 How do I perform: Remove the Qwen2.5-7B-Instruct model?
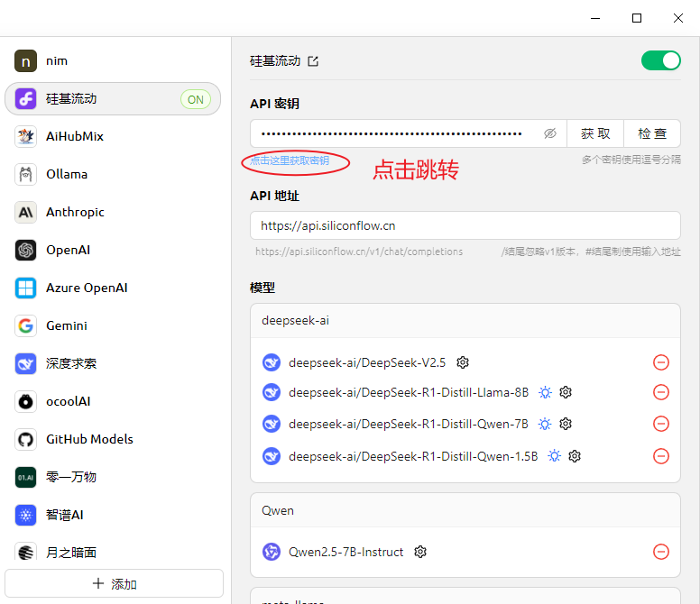660,552
